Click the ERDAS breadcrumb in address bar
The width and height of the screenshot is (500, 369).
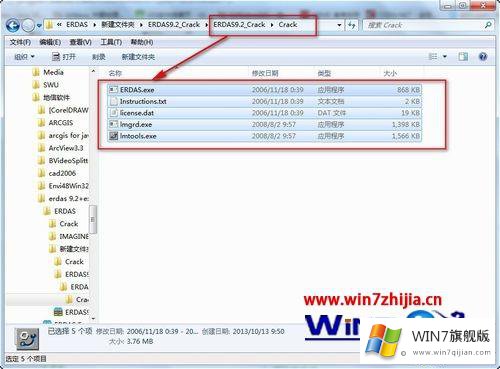pyautogui.click(x=77, y=25)
